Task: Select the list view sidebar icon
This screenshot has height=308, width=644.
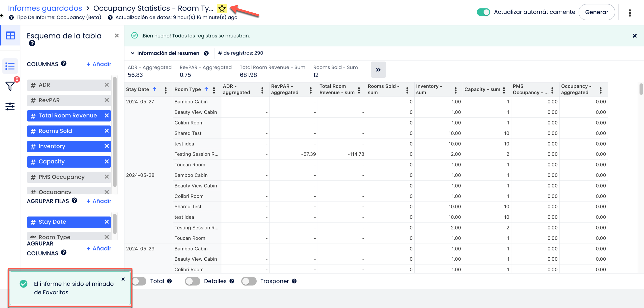Action: point(10,66)
